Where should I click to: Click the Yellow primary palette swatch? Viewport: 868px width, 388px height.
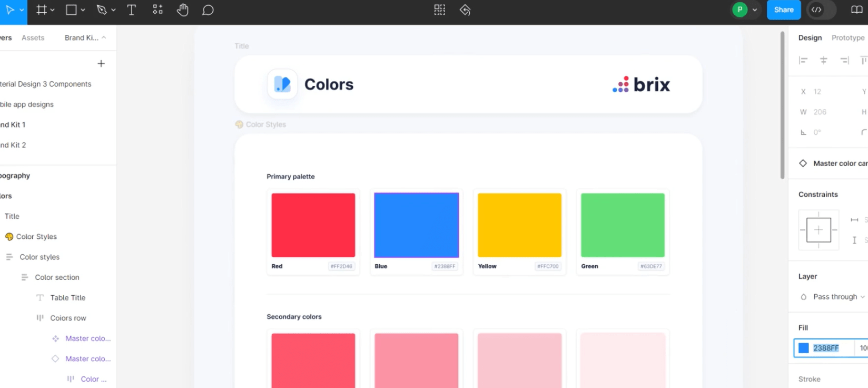[x=519, y=225]
